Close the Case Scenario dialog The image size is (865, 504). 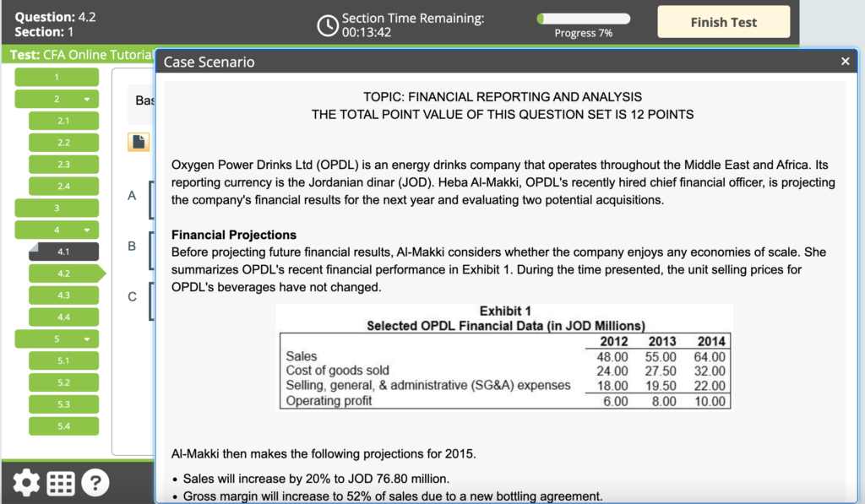pos(845,61)
